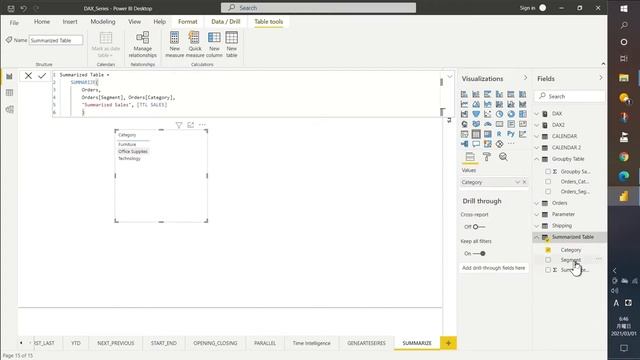Check the Summarized Sales field checkbox
640x360 pixels.
[548, 270]
